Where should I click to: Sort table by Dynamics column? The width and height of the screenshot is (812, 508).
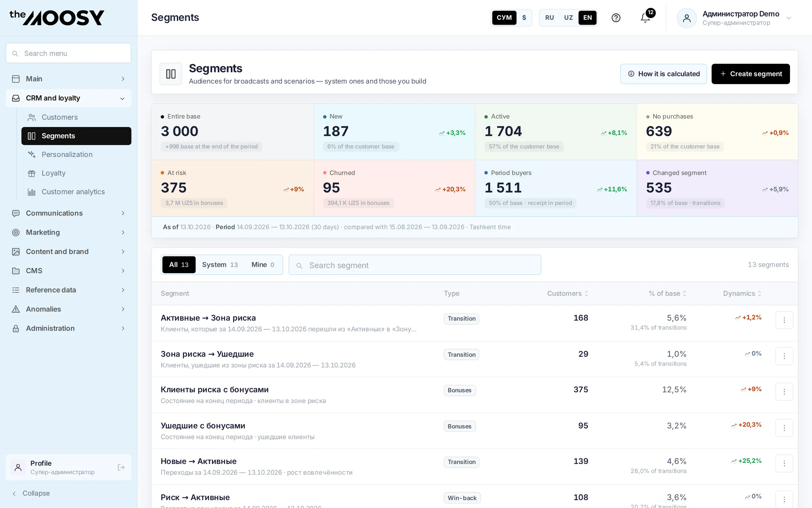(x=742, y=293)
